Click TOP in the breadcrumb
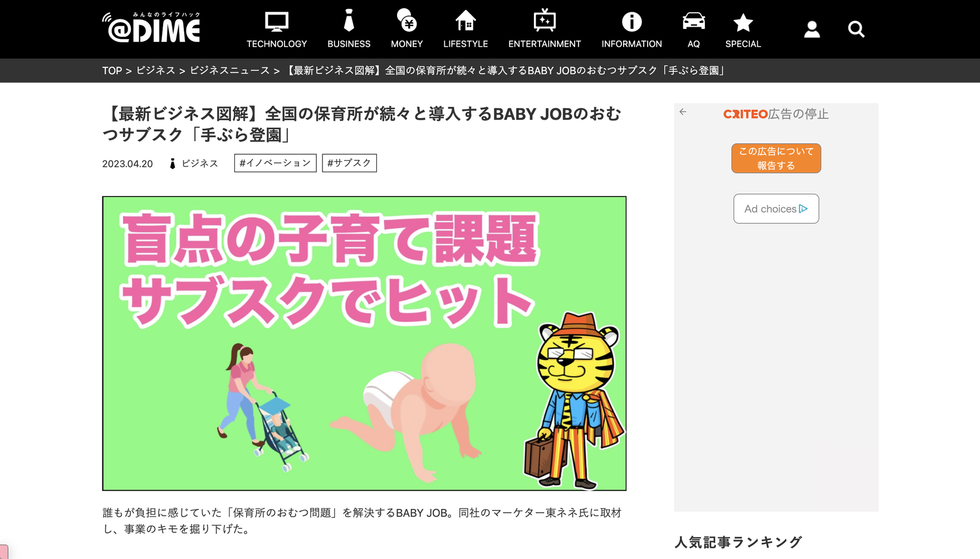Screen dimensions: 980x559 112,71
